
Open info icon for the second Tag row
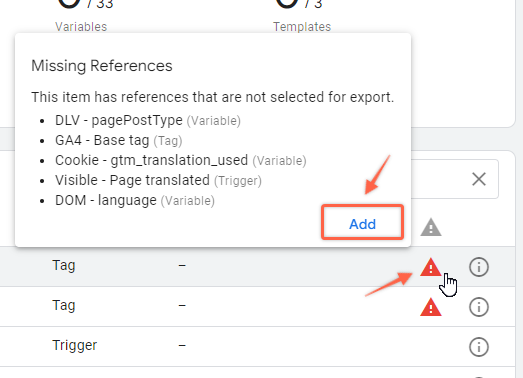(479, 307)
